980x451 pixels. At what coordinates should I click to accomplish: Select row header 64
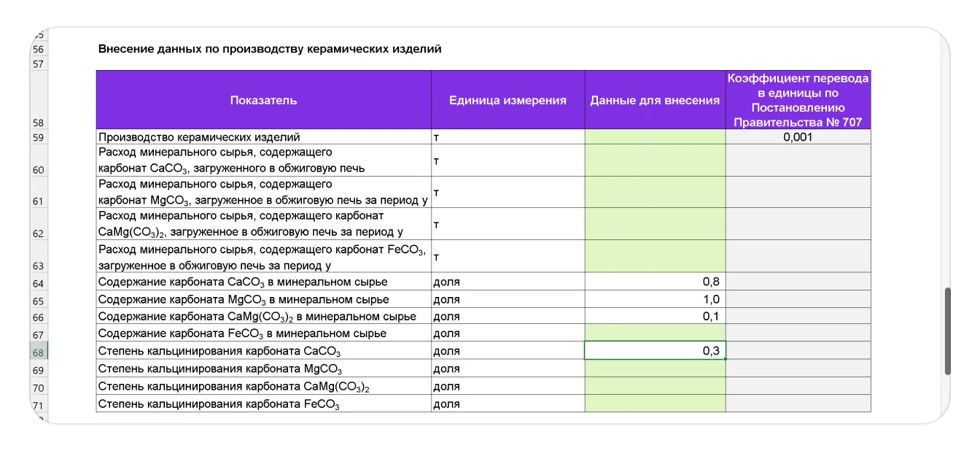(x=39, y=282)
